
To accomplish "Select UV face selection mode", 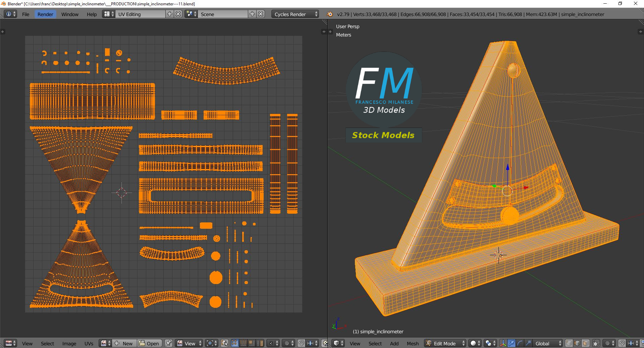I will pos(252,343).
